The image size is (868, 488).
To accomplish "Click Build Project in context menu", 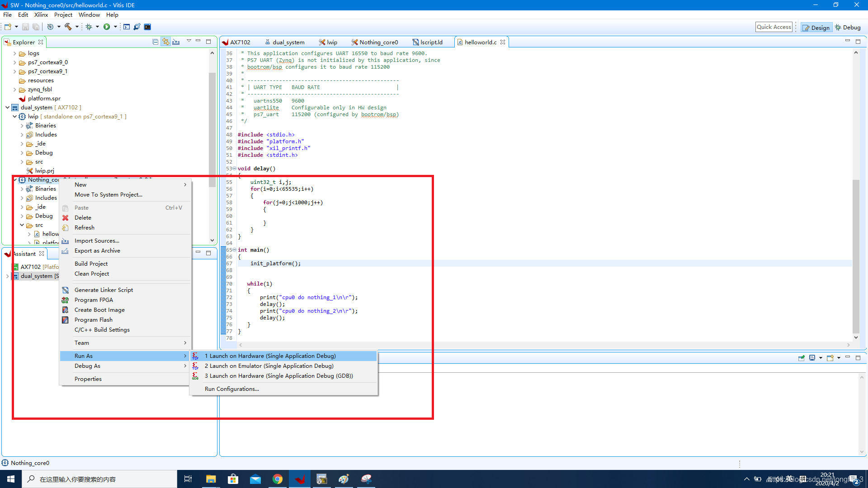I will 91,264.
